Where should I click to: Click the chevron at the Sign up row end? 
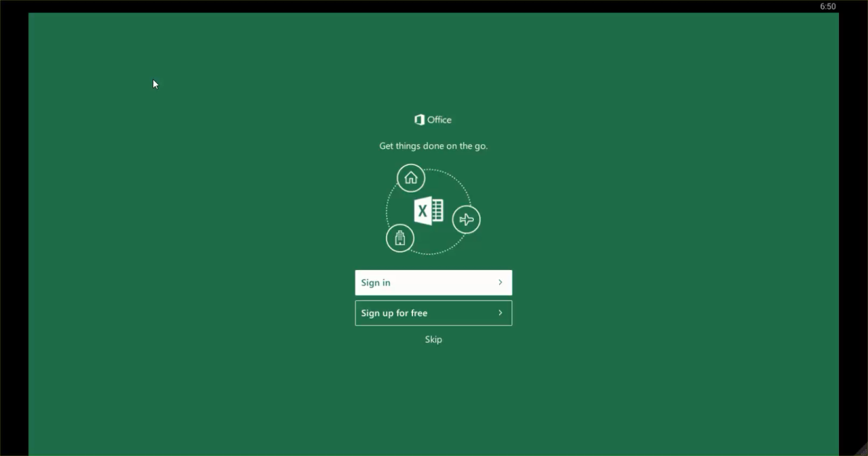pos(501,313)
